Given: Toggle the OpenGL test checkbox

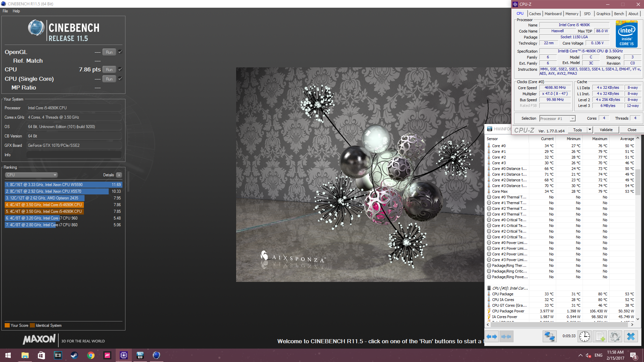Looking at the screenshot, I should [x=120, y=52].
